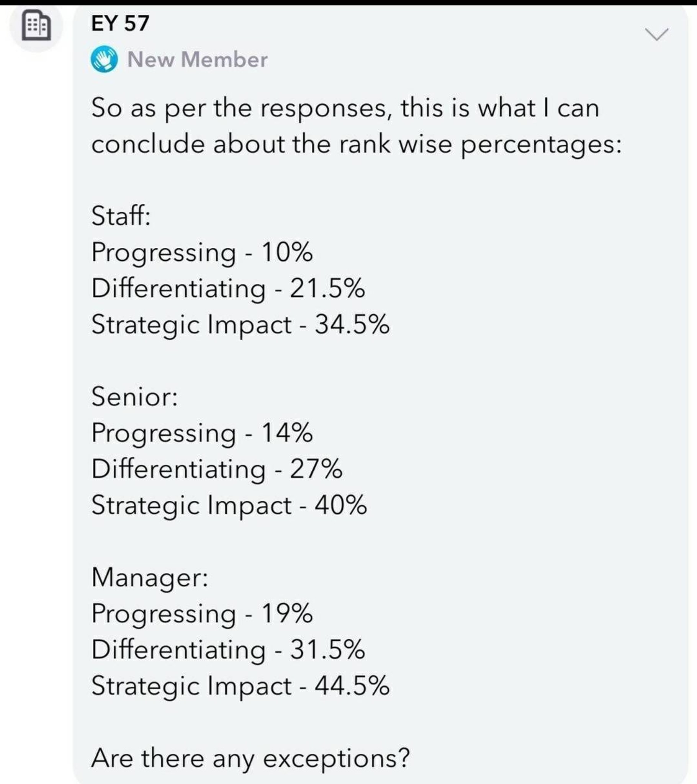Click the waving hand New Member badge
The width and height of the screenshot is (697, 784).
pos(104,59)
